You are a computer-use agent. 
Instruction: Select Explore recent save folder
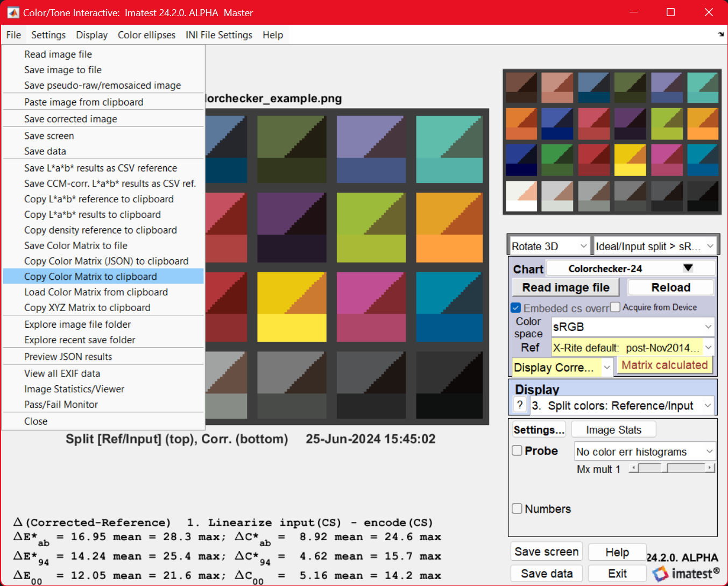pos(103,340)
